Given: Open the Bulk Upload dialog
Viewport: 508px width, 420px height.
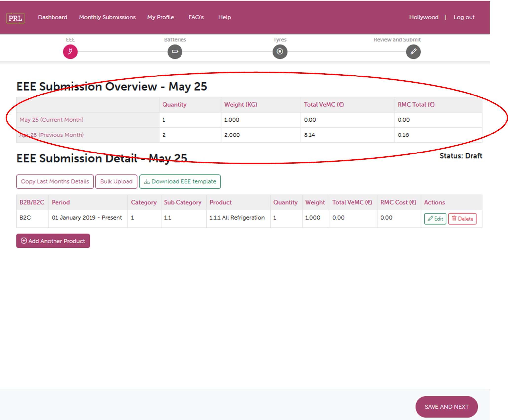Looking at the screenshot, I should tap(116, 181).
